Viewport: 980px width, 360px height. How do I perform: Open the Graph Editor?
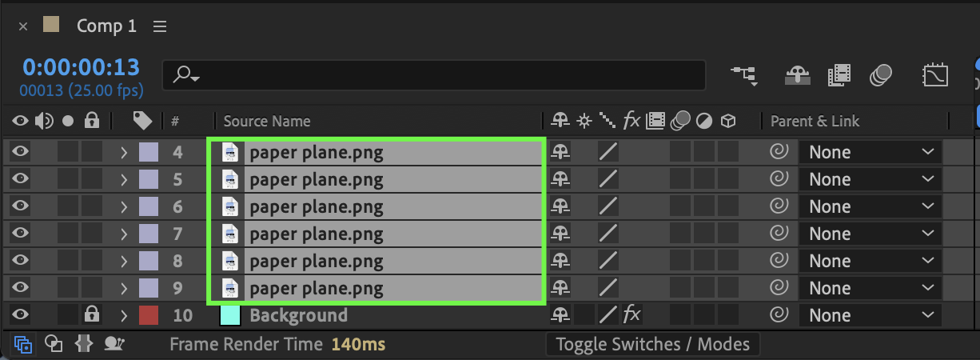pyautogui.click(x=935, y=75)
